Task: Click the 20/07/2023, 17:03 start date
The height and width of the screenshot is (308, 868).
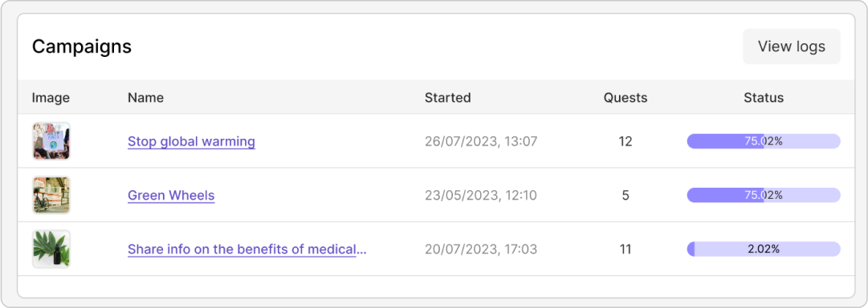Action: (480, 249)
